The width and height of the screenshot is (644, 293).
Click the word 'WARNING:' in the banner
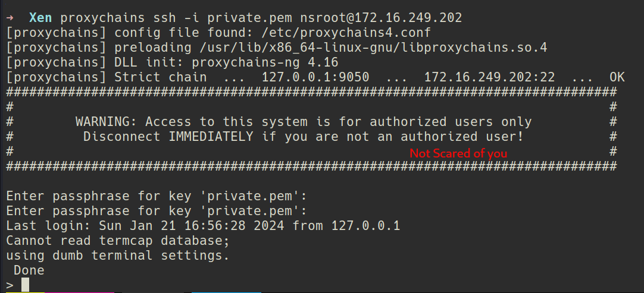click(107, 122)
